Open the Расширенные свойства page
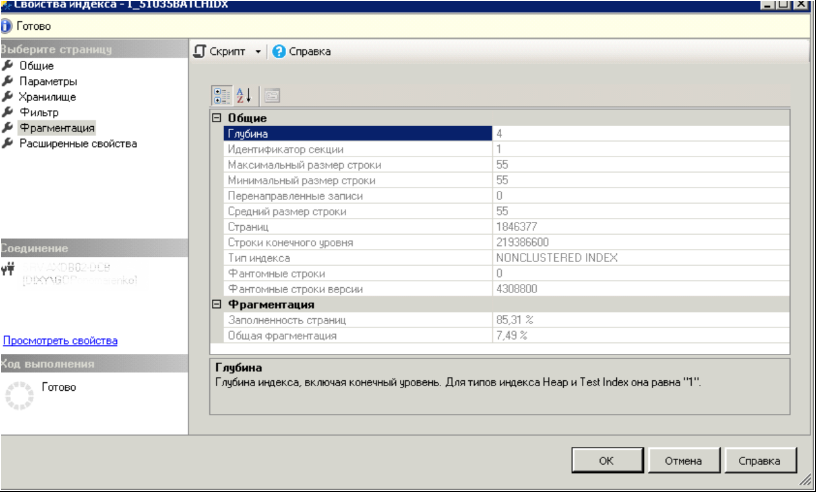 tap(78, 144)
